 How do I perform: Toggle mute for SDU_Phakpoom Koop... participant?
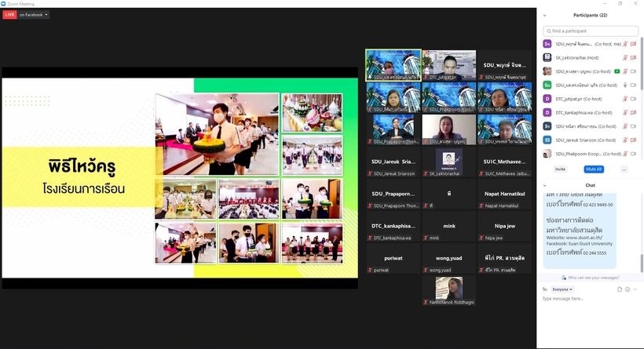tap(625, 154)
